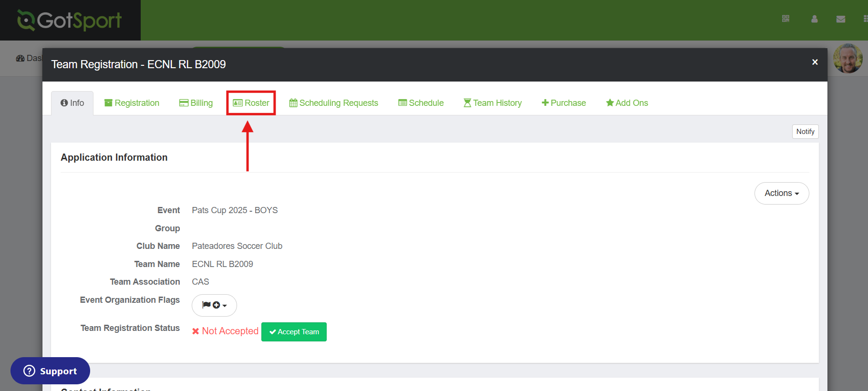Open the Registration tab

[x=132, y=103]
